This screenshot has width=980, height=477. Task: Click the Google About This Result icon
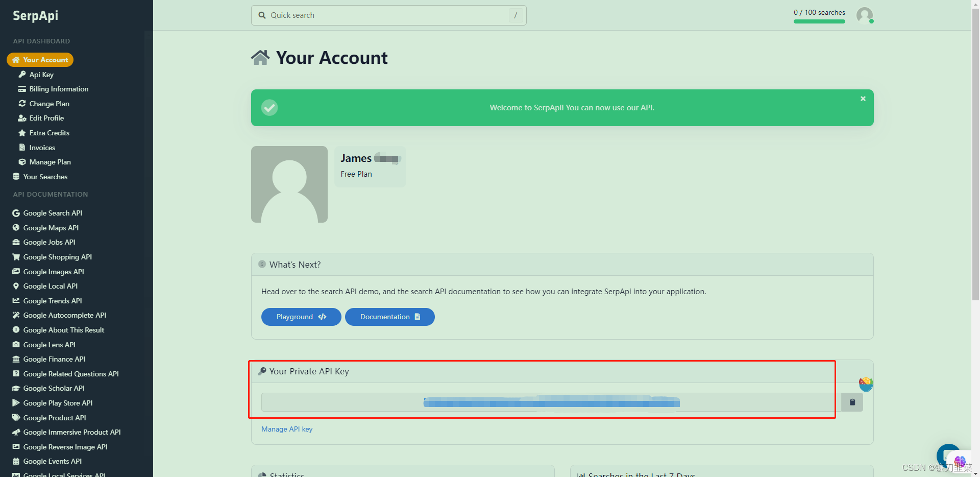pyautogui.click(x=16, y=330)
